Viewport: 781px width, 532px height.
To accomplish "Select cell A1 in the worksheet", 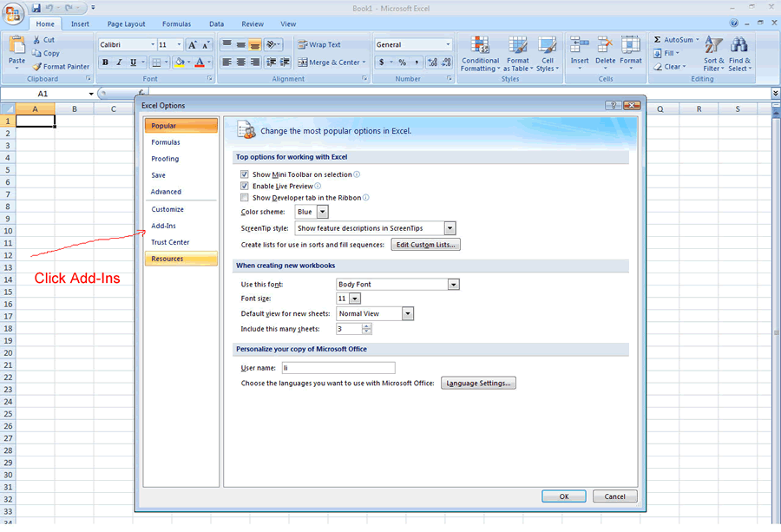I will pyautogui.click(x=36, y=121).
